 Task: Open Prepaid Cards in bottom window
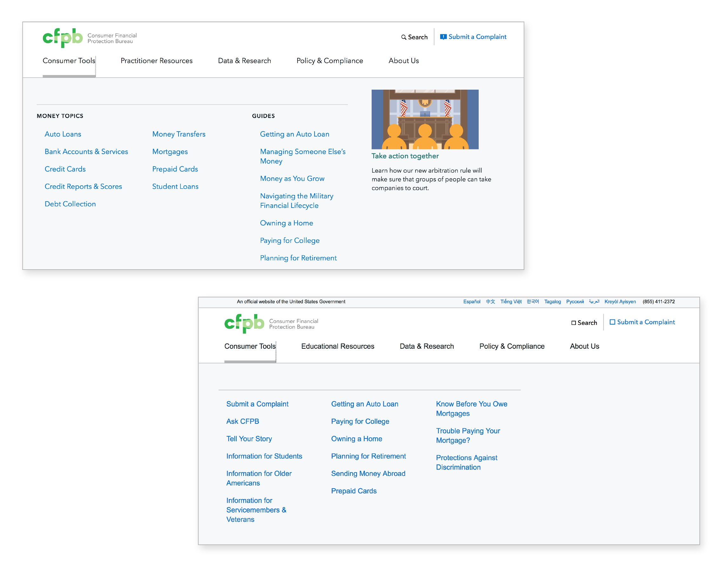coord(354,491)
